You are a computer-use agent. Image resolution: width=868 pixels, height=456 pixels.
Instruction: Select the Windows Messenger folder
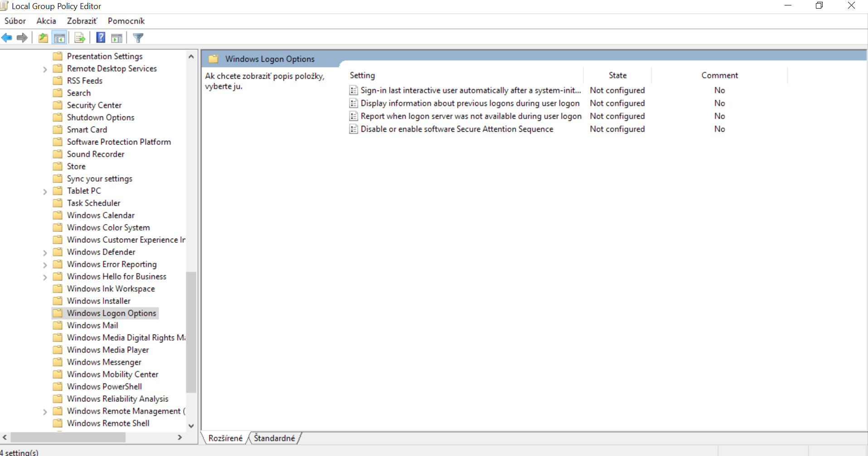pos(104,362)
